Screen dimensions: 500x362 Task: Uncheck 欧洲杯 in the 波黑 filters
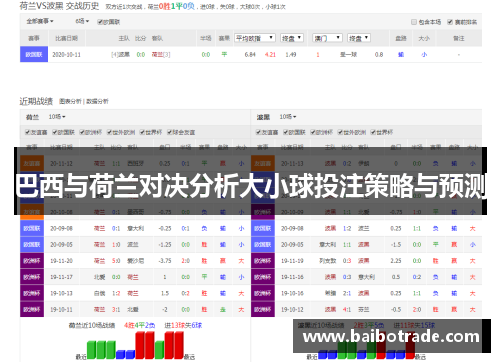click(313, 132)
